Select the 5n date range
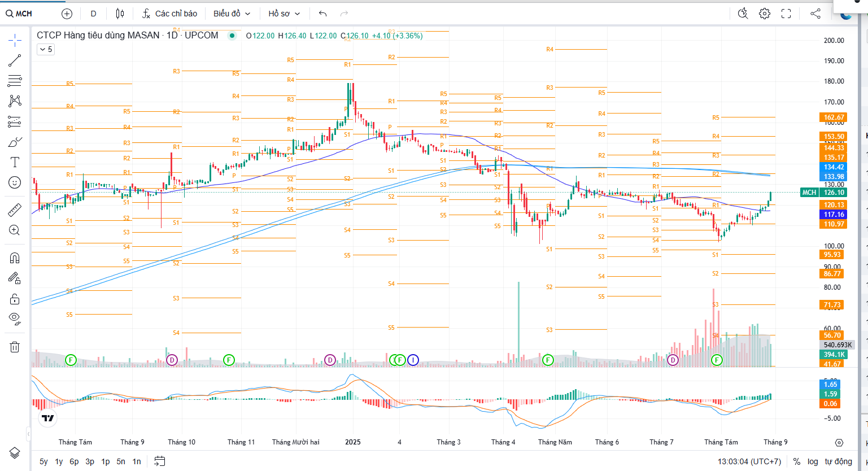Viewport: 868px width, 471px height. (x=121, y=461)
